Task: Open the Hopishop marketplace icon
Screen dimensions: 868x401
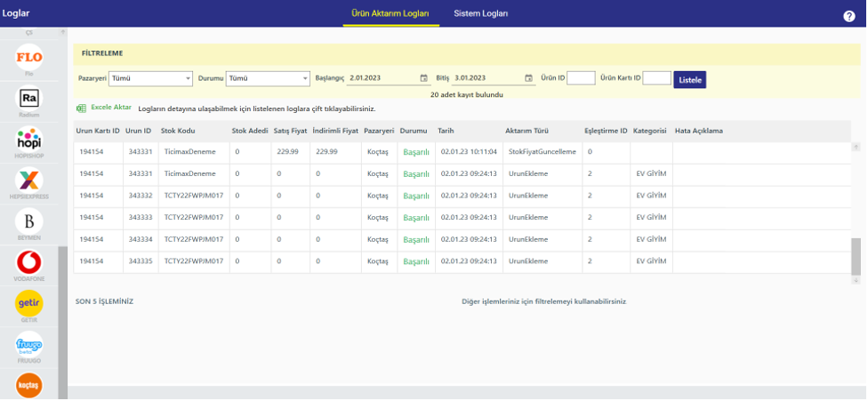Action: (x=29, y=139)
